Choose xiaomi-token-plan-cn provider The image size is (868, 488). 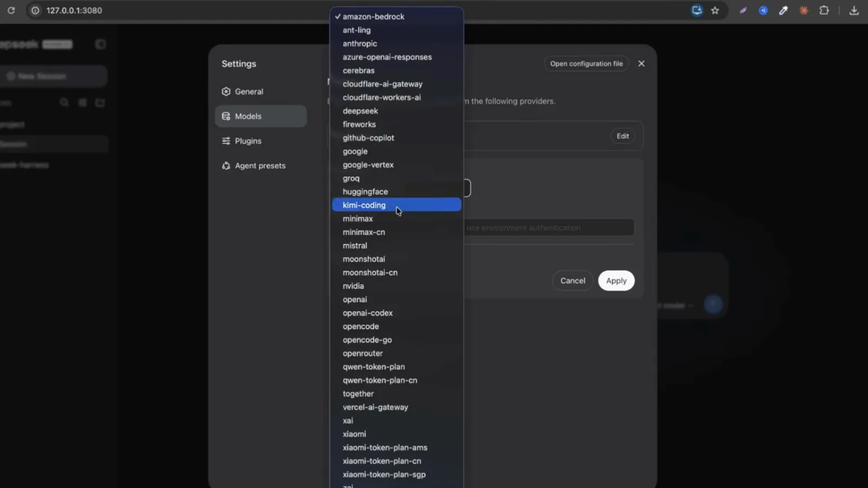pos(397,461)
